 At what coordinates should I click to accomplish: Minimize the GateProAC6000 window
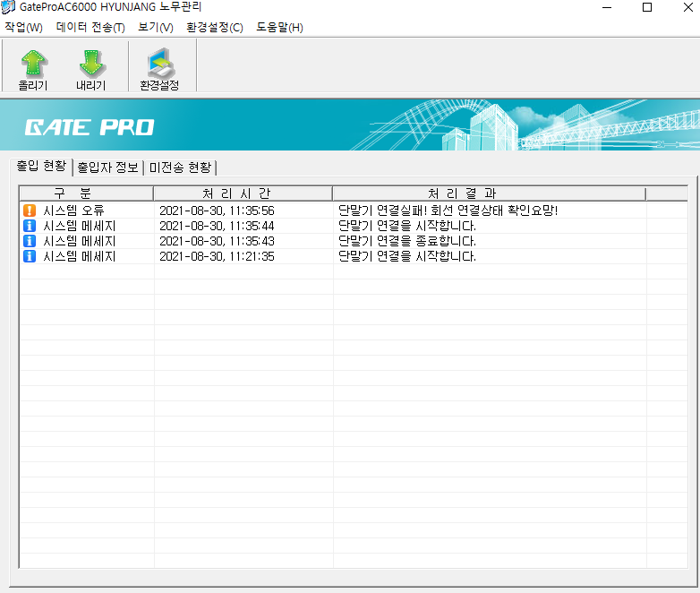pos(607,7)
